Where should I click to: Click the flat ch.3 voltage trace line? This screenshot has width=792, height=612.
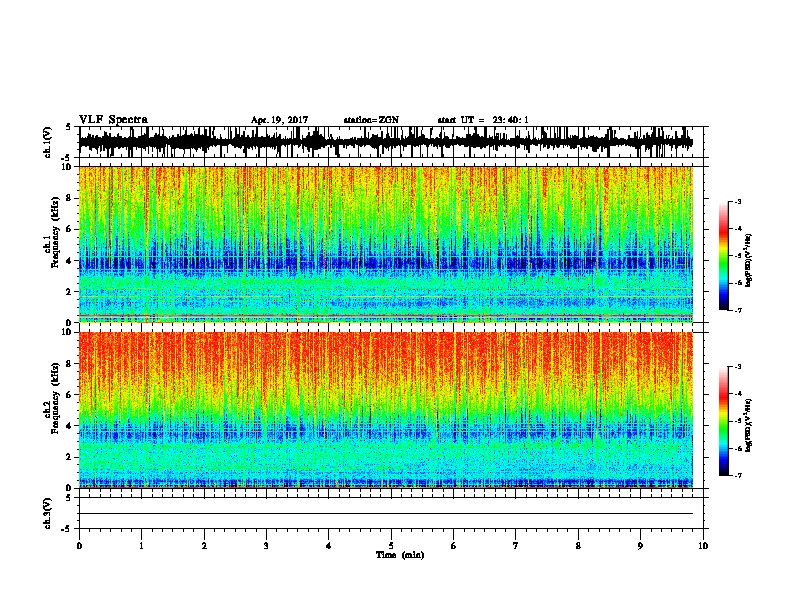(386, 514)
